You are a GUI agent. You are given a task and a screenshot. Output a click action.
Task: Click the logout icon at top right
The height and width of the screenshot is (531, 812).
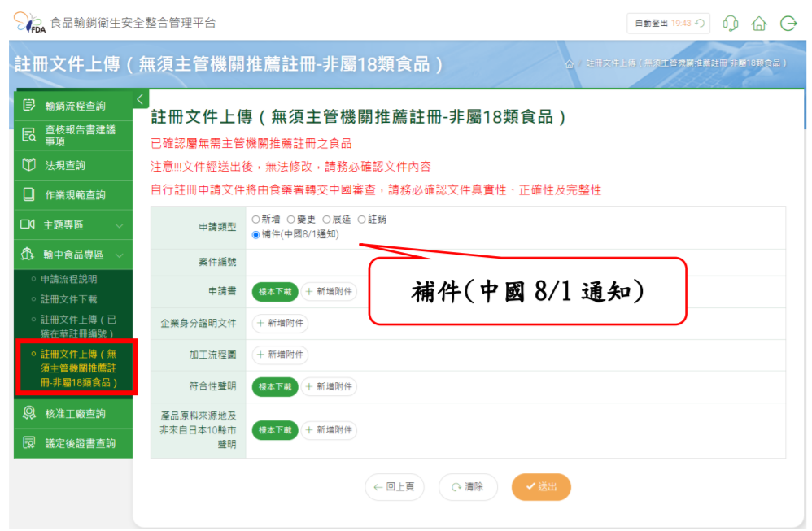pyautogui.click(x=788, y=23)
